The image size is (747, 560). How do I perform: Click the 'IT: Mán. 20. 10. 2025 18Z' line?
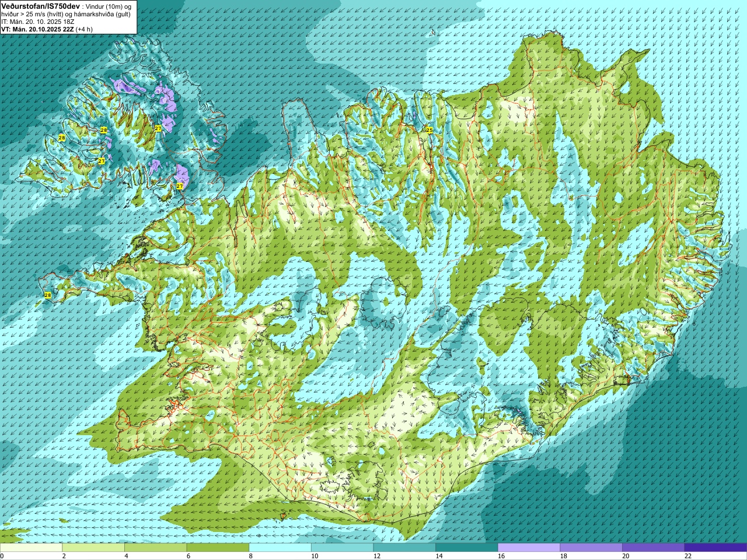pos(37,22)
